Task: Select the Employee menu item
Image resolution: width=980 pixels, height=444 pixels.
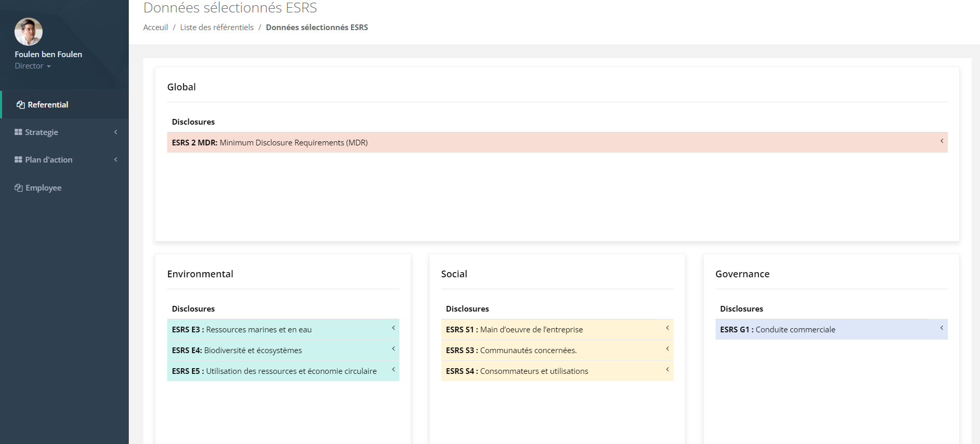Action: point(44,188)
